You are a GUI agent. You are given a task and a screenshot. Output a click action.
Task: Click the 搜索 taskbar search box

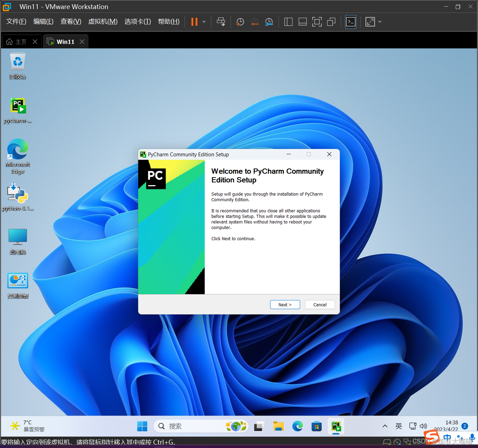pyautogui.click(x=201, y=426)
